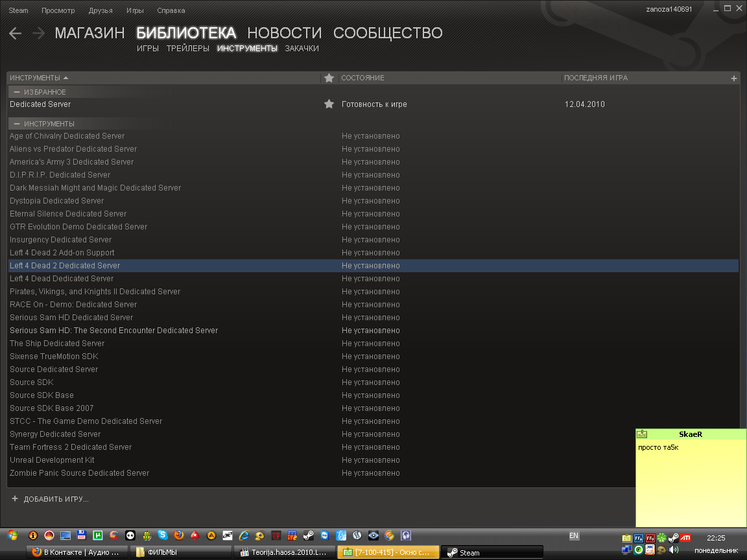Click the ATI tray icon
Image resolution: width=747 pixels, height=560 pixels.
(x=685, y=538)
